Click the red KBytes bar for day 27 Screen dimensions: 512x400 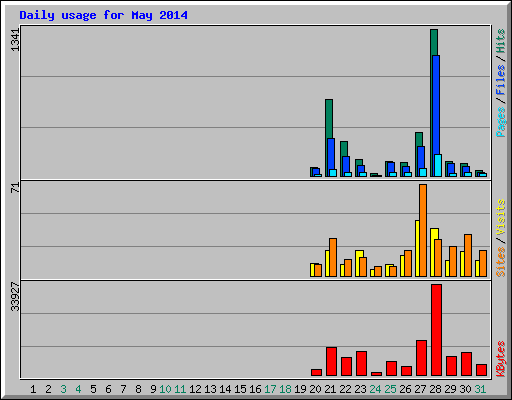(x=421, y=358)
